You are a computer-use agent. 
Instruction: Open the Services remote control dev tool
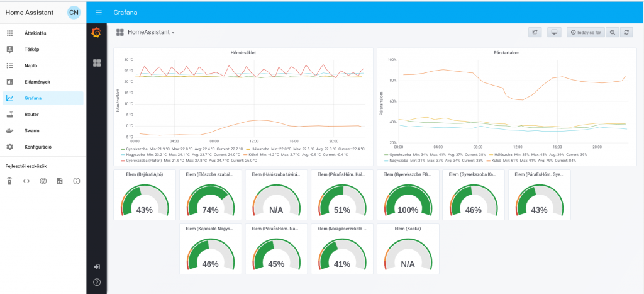click(9, 181)
